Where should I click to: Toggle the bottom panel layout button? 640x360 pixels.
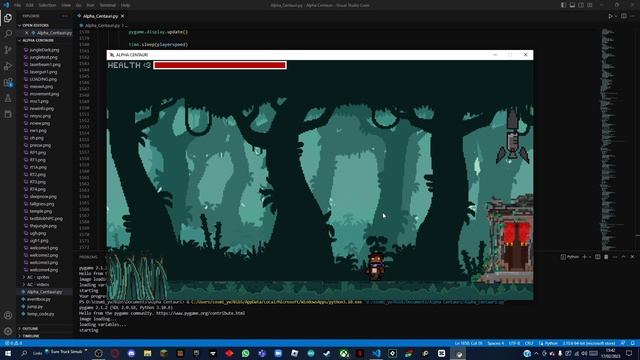572,5
